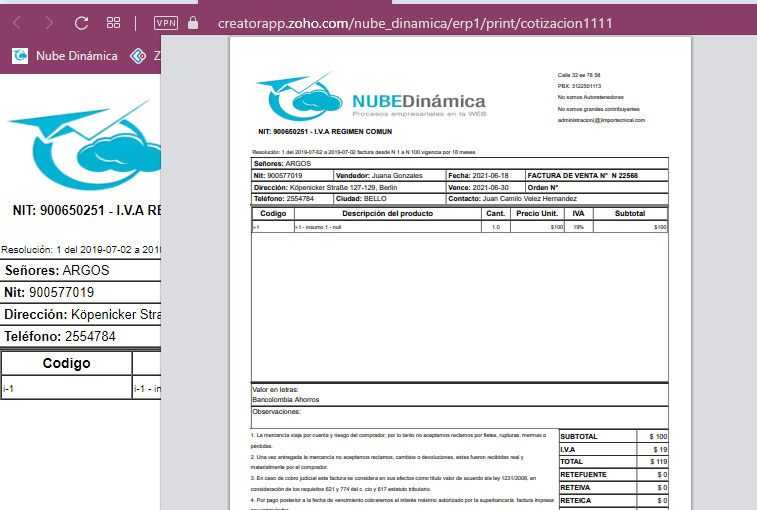Select 'No somos Autoretenedores' text
Screen dimensions: 757x510
[x=590, y=97]
